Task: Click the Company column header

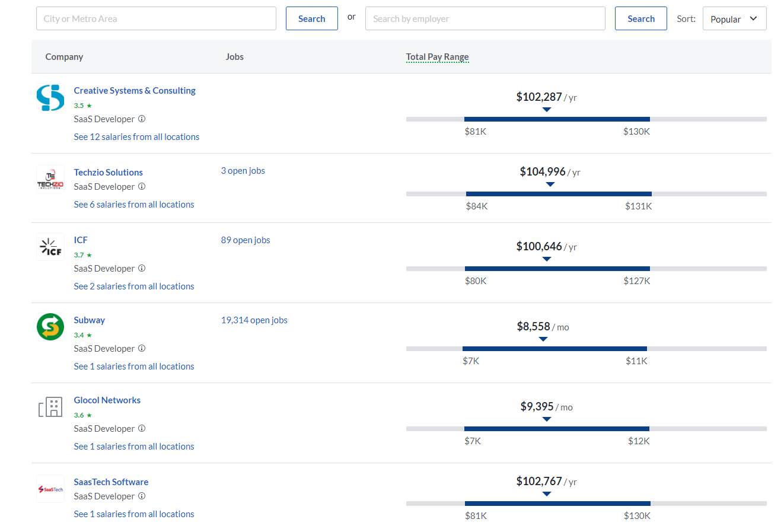Action: coord(64,57)
